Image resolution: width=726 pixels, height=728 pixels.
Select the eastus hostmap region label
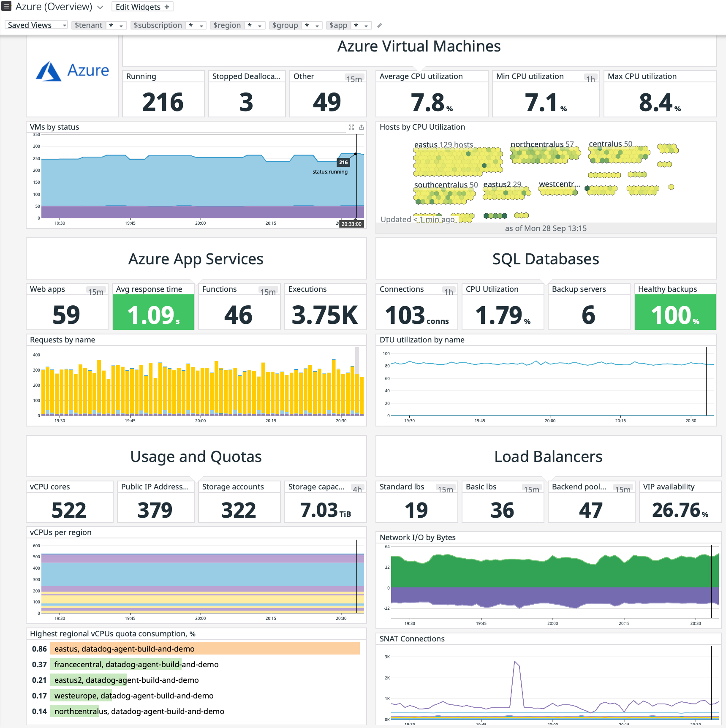[425, 145]
